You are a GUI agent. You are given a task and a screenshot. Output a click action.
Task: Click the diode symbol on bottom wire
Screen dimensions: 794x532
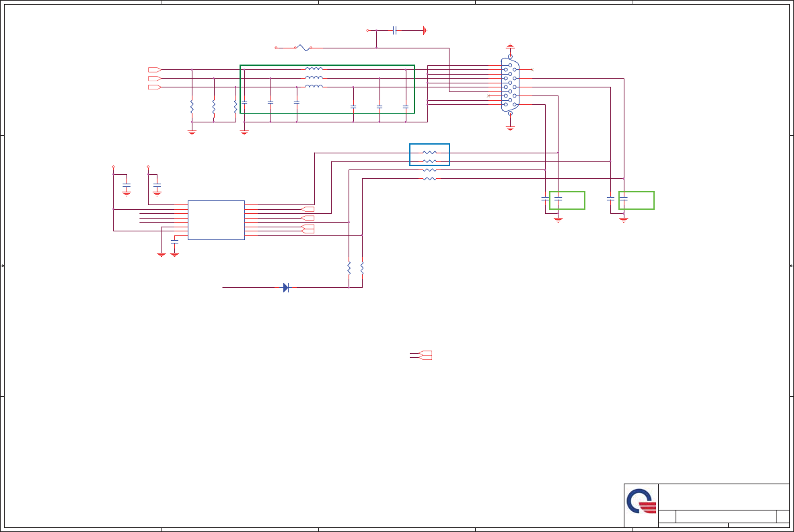[286, 287]
